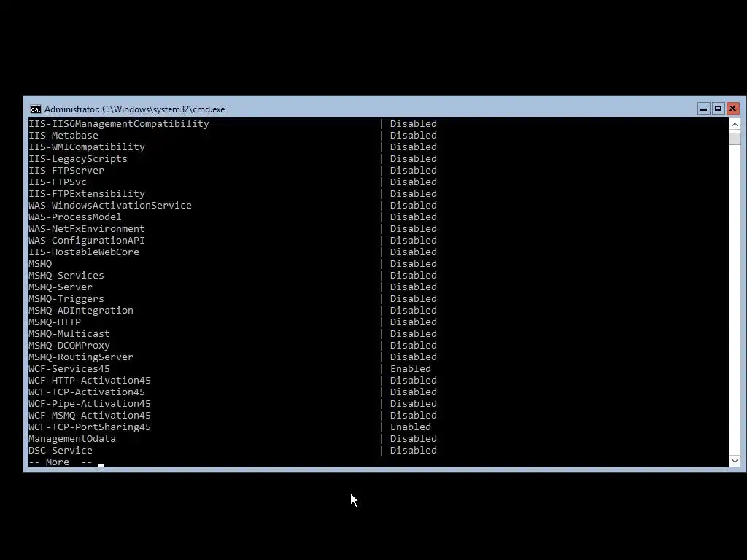Click 'DSC-Service' feature name
Screen dimensions: 747x560
pos(61,451)
